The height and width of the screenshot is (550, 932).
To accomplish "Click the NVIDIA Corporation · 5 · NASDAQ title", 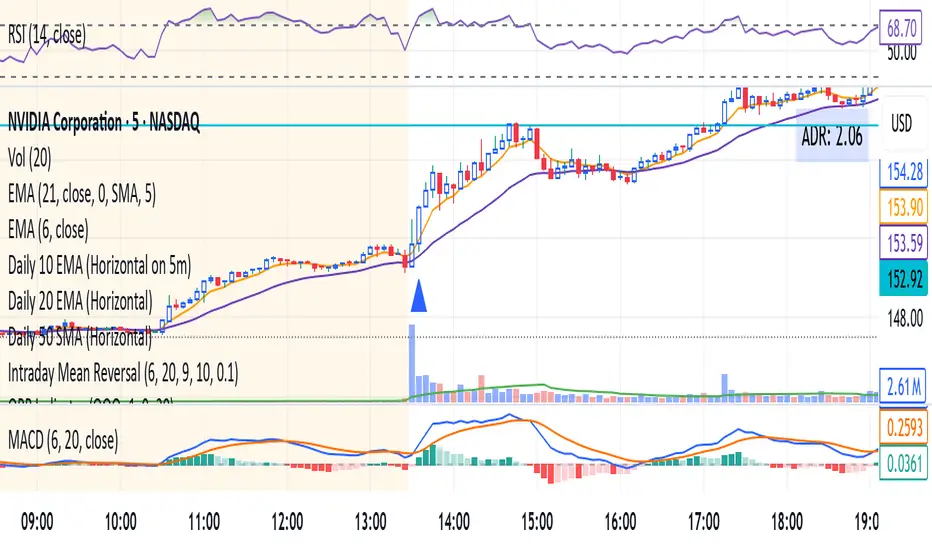I will point(103,122).
